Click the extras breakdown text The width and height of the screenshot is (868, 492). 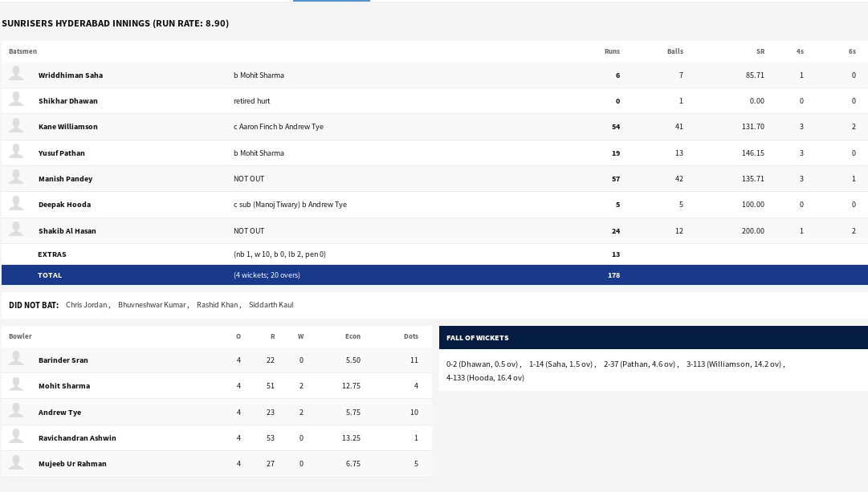point(279,254)
